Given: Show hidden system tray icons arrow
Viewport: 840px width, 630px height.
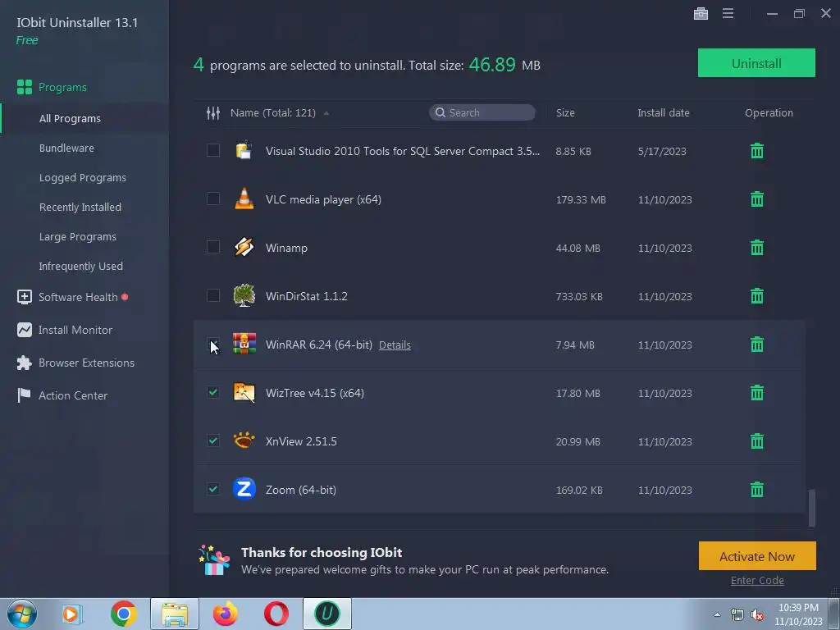Looking at the screenshot, I should click(717, 614).
